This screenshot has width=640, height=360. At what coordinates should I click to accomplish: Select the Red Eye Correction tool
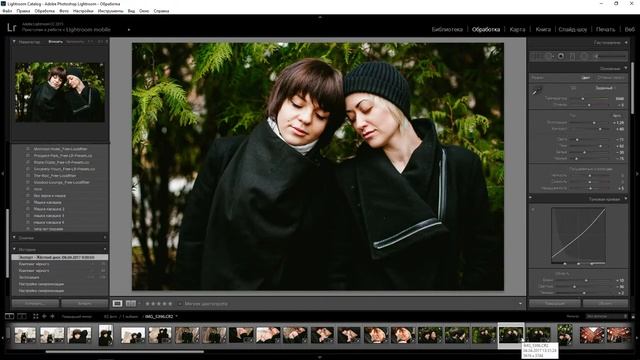561,56
